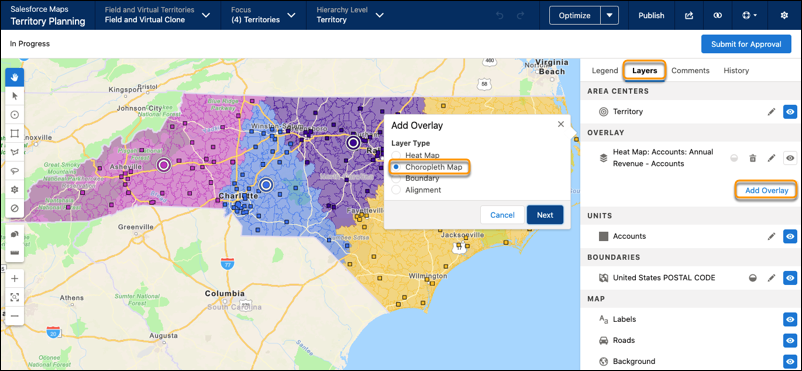Fit map to selection with focus icon
This screenshot has width=802, height=371.
click(x=14, y=297)
